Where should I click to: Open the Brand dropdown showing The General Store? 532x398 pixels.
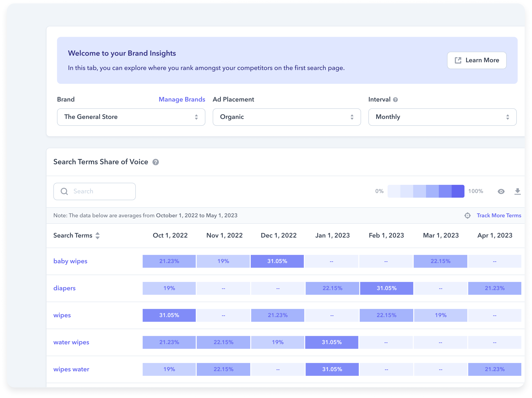[131, 117]
